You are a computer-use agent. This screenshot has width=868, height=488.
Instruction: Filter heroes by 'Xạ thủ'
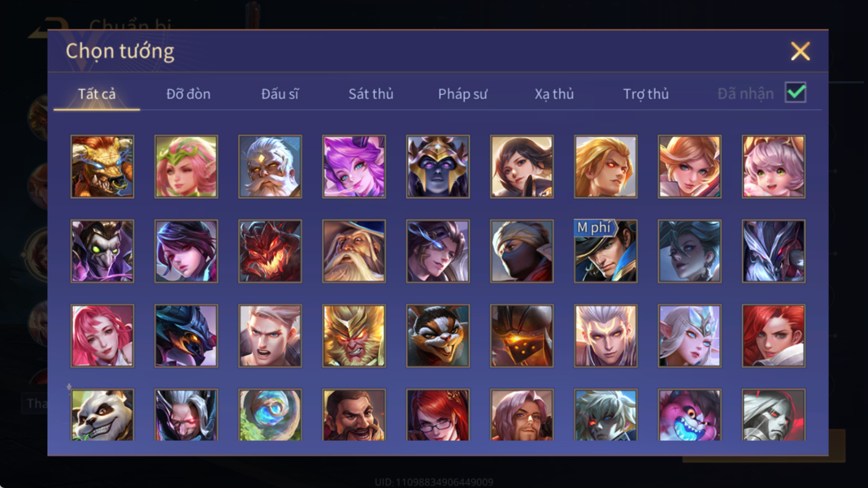point(554,94)
